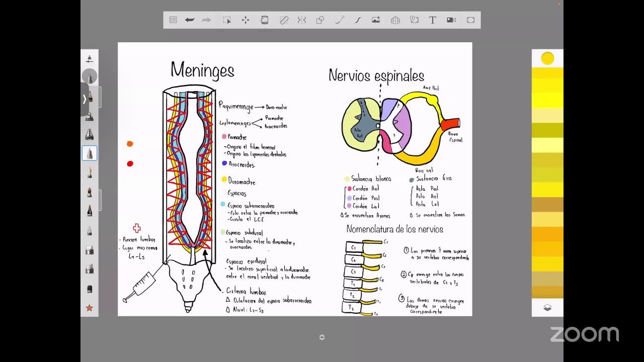Turn on the Symmetry tool
This screenshot has width=644, height=362.
click(302, 20)
